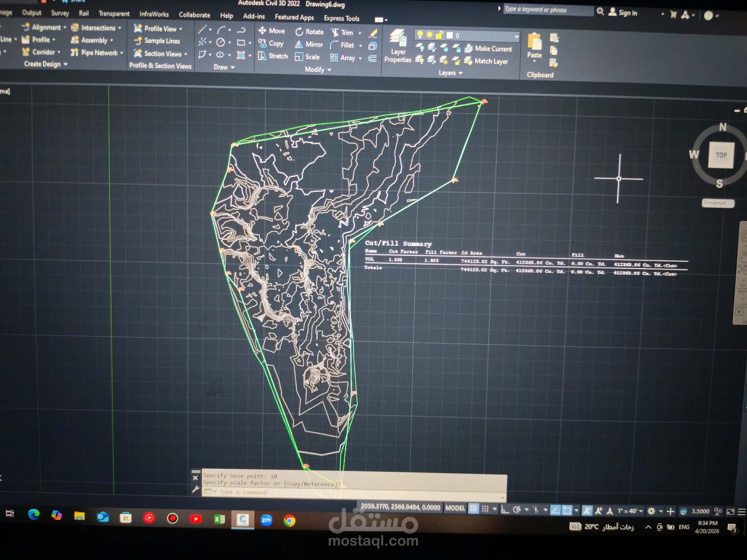Open annotation scale 1"=40' dropdown

[630, 511]
